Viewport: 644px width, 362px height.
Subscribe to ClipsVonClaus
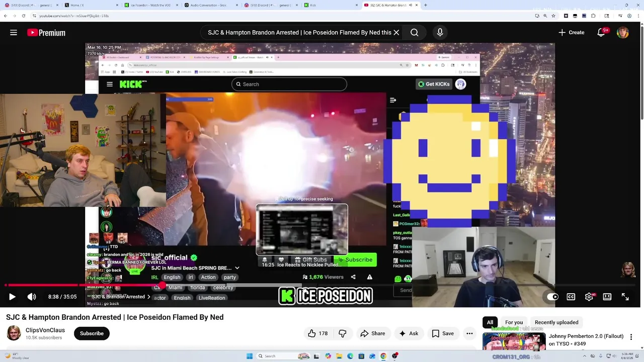coord(92,333)
